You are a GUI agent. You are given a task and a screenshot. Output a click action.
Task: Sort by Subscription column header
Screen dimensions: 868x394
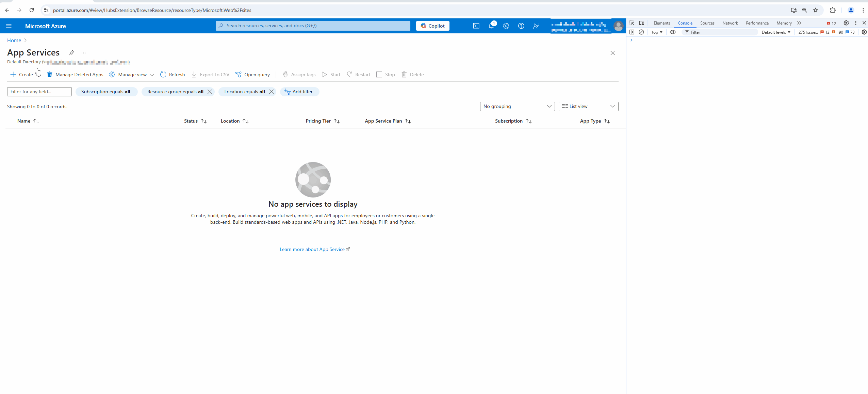pos(513,121)
